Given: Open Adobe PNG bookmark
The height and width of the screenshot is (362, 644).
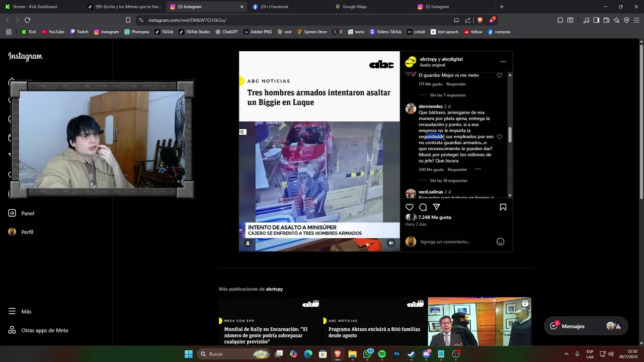Looking at the screenshot, I should pyautogui.click(x=258, y=32).
